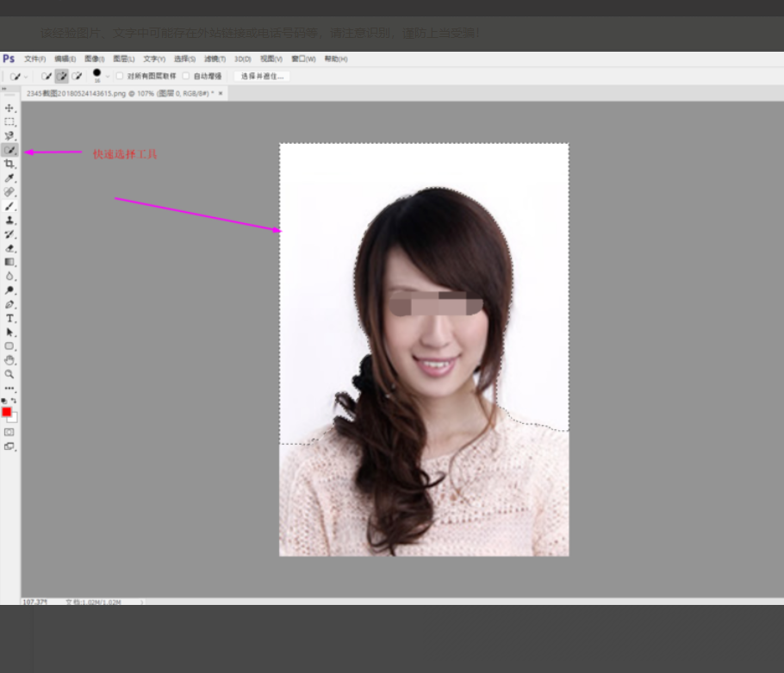Select the Rectangular Marquee tool
The height and width of the screenshot is (673, 784).
(x=9, y=122)
